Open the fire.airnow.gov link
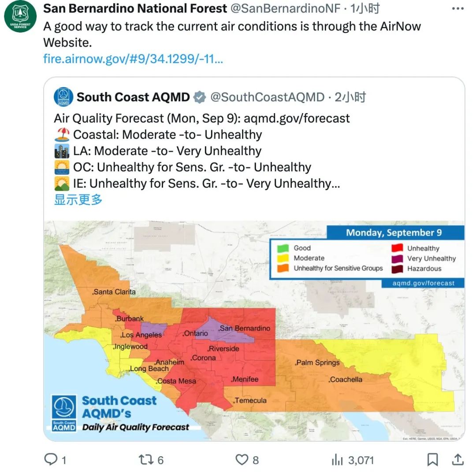Image resolution: width=476 pixels, height=473 pixels. click(133, 59)
